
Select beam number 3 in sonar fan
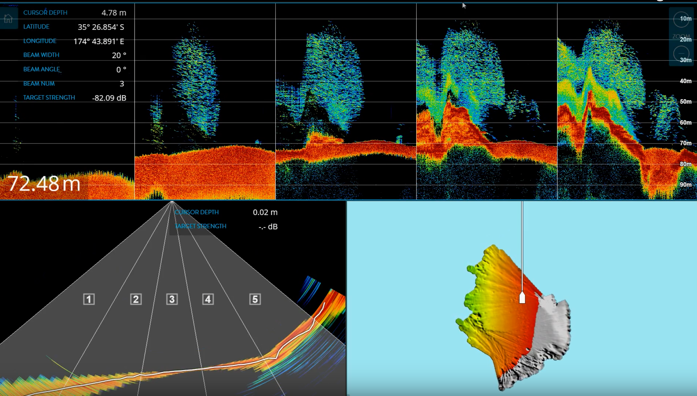click(x=172, y=299)
